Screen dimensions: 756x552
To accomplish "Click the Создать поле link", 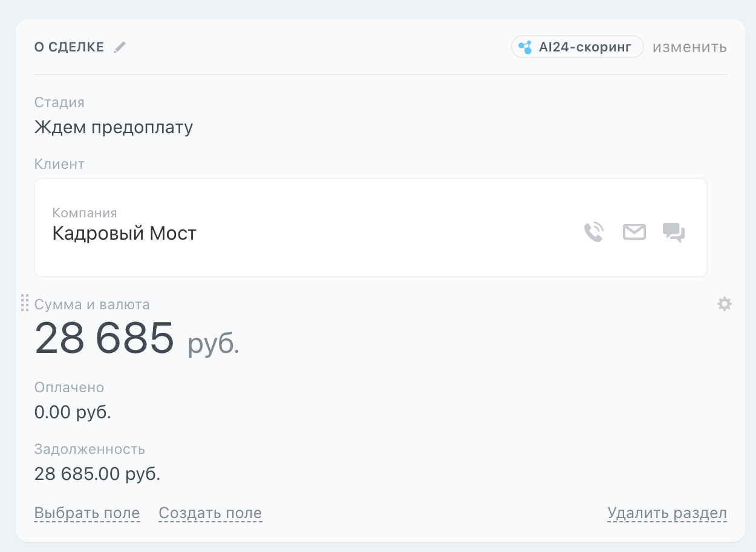I will pos(210,513).
